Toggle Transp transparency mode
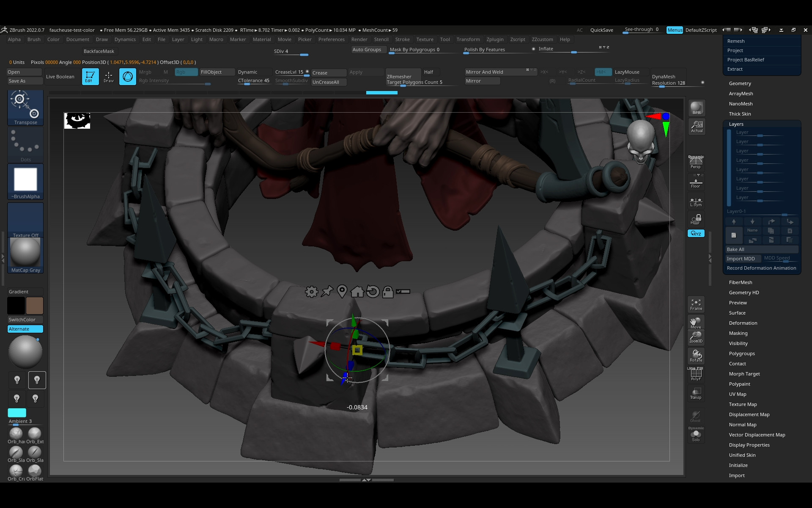Screen dimensions: 812x508 (696, 393)
